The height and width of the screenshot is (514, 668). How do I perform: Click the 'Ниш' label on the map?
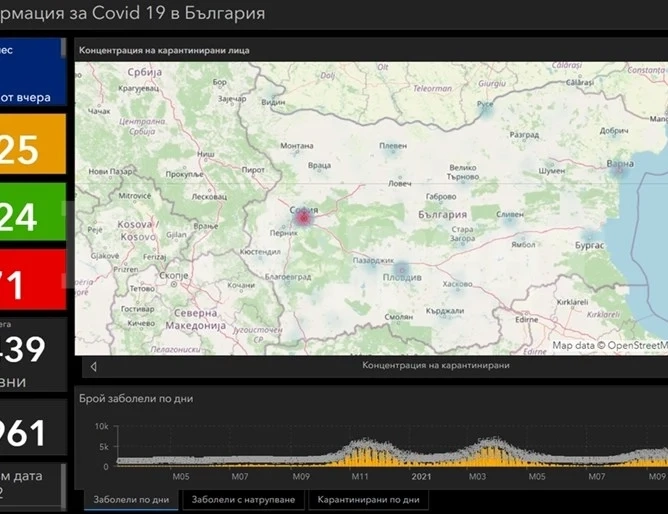(205, 154)
